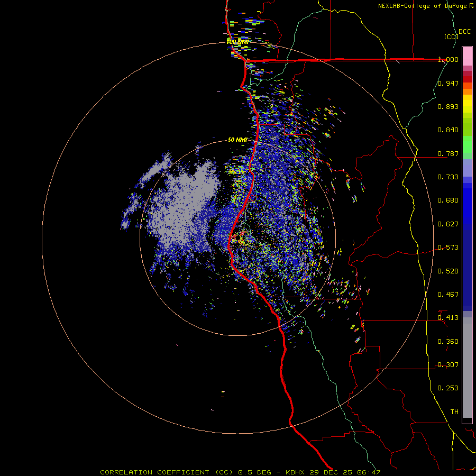Pick the periwinkle swatch on the color bar
This screenshot has height=476, width=476.
coord(467,168)
